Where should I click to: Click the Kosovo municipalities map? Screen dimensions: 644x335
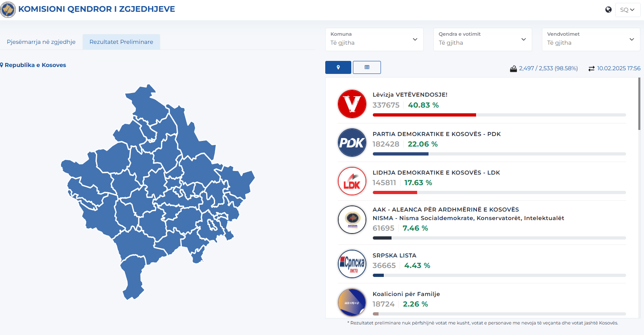(x=158, y=192)
